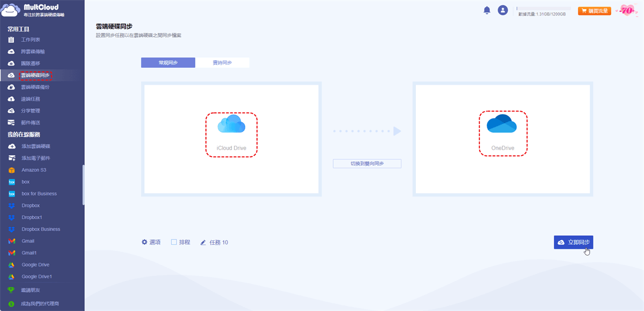Click the Cloud Backup sidebar icon

coord(11,87)
